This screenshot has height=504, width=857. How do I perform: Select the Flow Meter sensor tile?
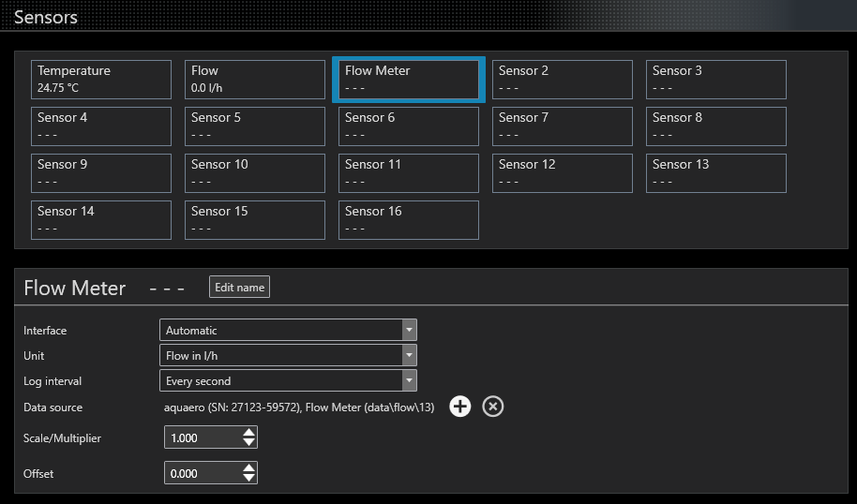[x=409, y=80]
